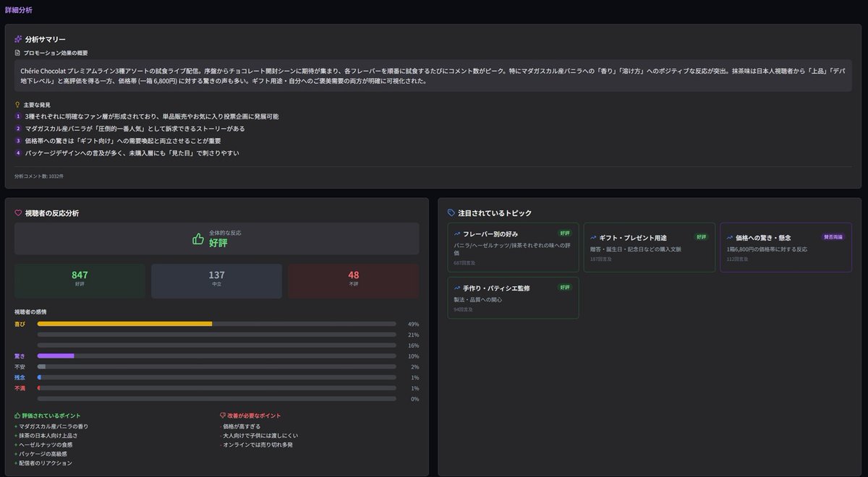Click the trend icon on 価格への驚き・懸念 card

pos(729,238)
